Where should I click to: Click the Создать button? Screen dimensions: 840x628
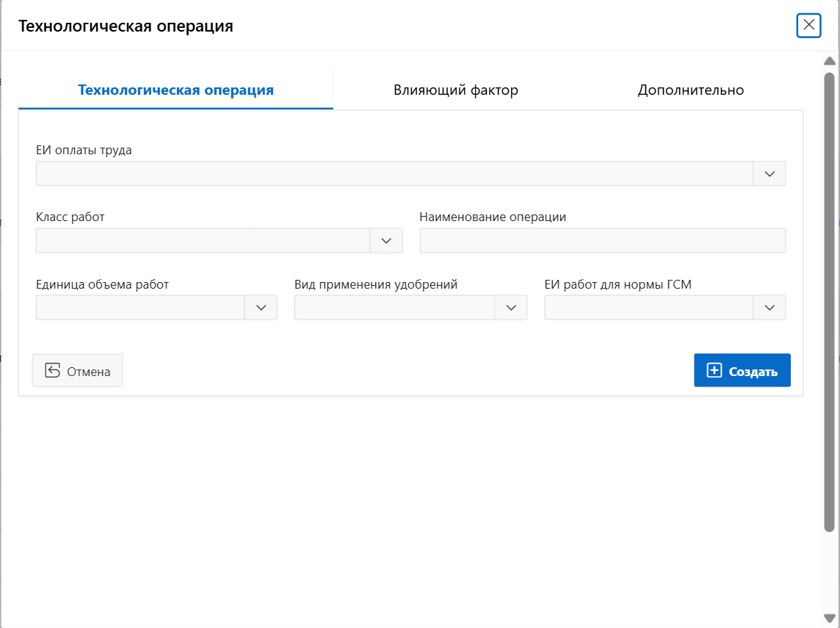(x=742, y=371)
